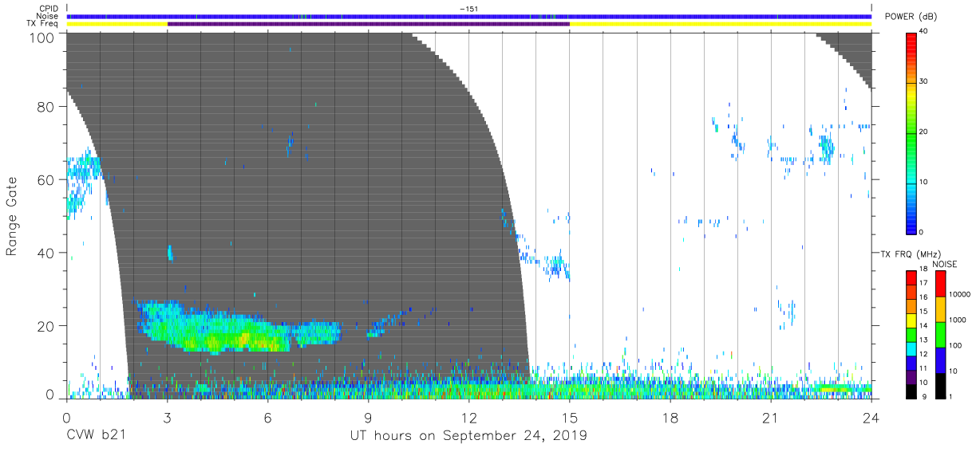This screenshot has width=980, height=452.
Task: Click the 'CVW b21' label
Action: 96,436
